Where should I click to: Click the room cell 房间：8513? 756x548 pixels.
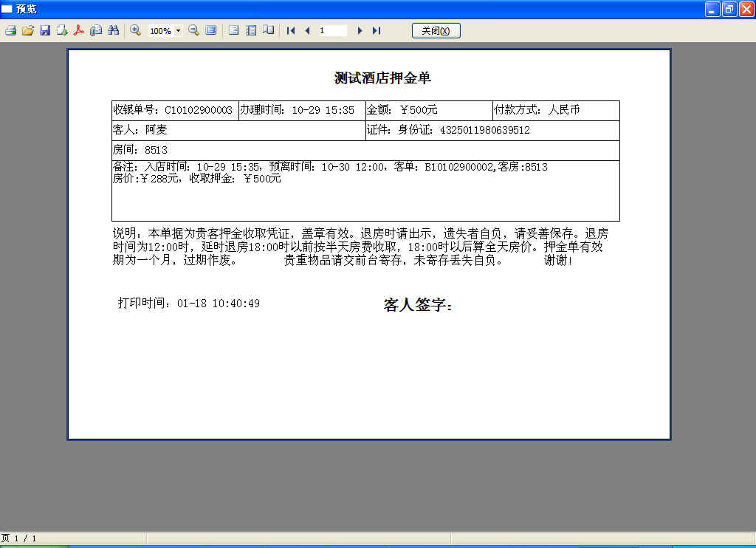pos(365,150)
